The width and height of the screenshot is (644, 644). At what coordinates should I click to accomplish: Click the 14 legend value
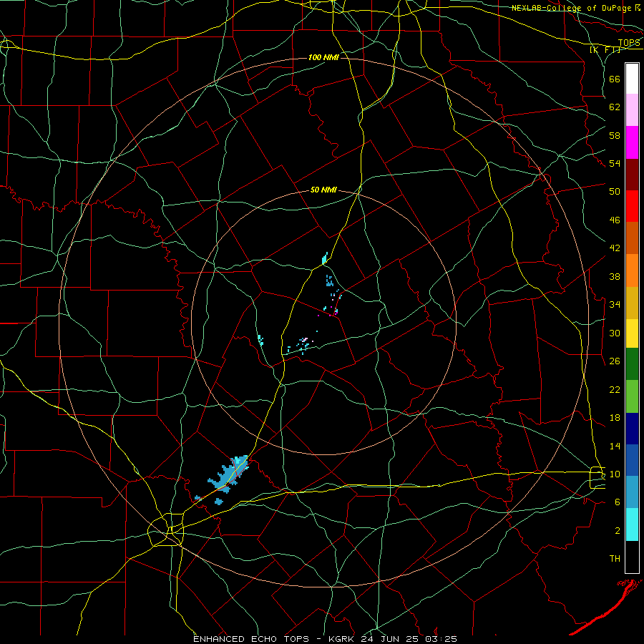tap(615, 446)
